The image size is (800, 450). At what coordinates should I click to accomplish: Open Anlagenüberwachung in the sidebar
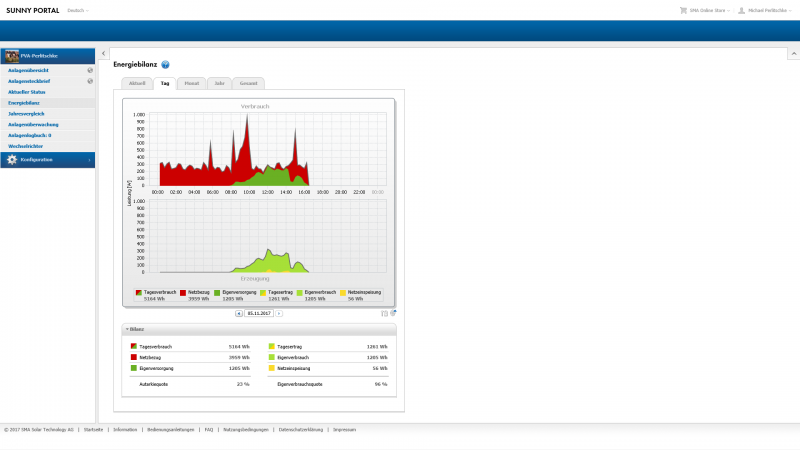[33, 124]
